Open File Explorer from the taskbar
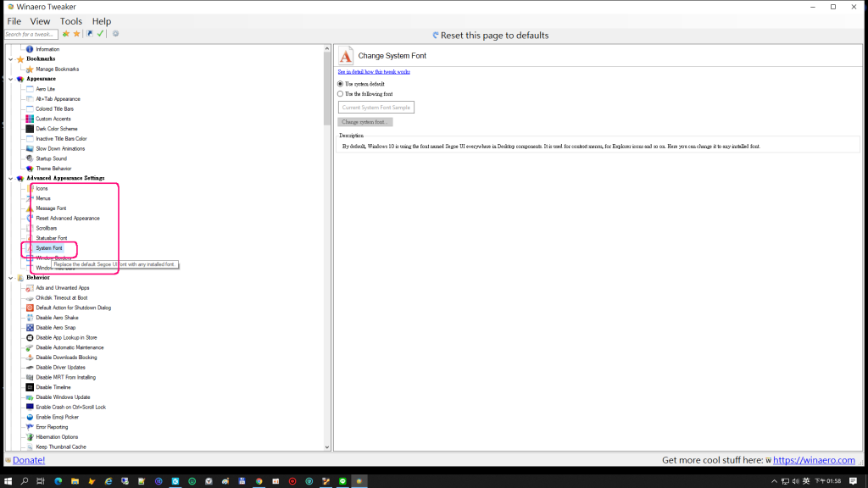 (x=75, y=481)
